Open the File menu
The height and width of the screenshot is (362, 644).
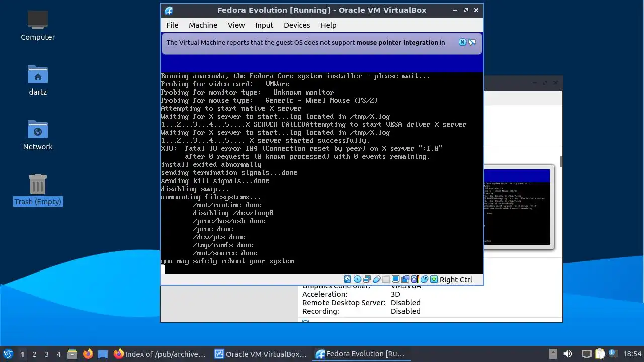click(172, 25)
